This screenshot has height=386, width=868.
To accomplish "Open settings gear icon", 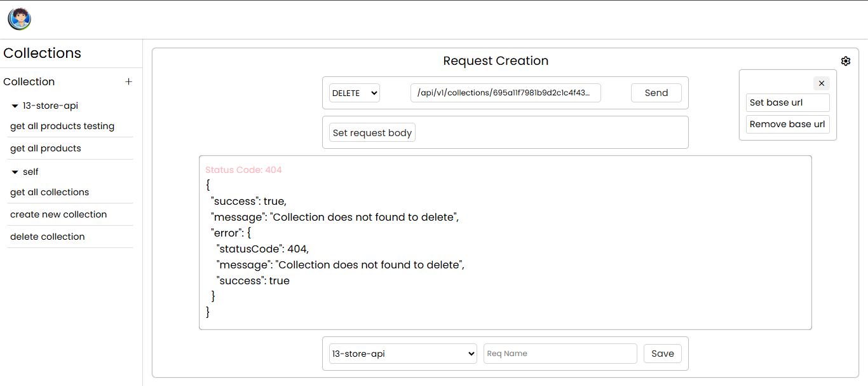I will click(846, 61).
